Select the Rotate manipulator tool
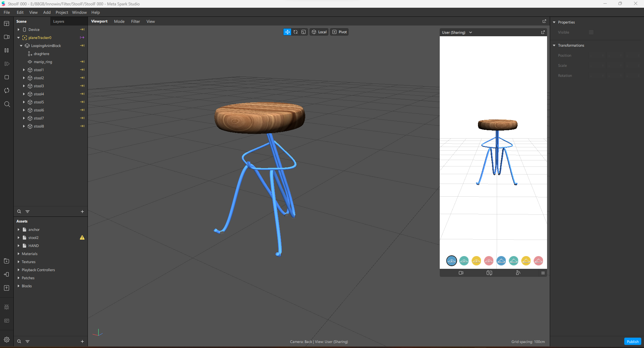 coord(296,32)
